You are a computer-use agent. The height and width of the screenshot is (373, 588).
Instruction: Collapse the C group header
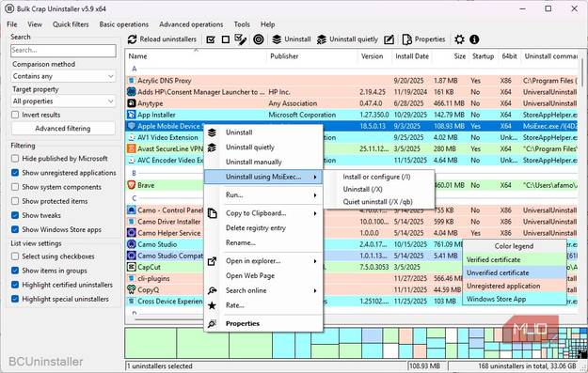(135, 198)
